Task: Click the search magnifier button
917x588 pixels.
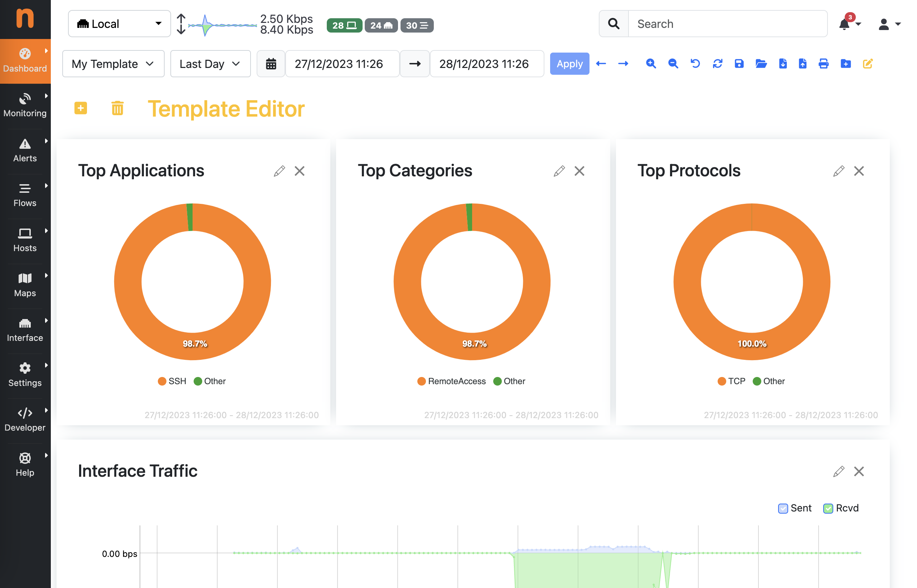Action: click(x=613, y=24)
